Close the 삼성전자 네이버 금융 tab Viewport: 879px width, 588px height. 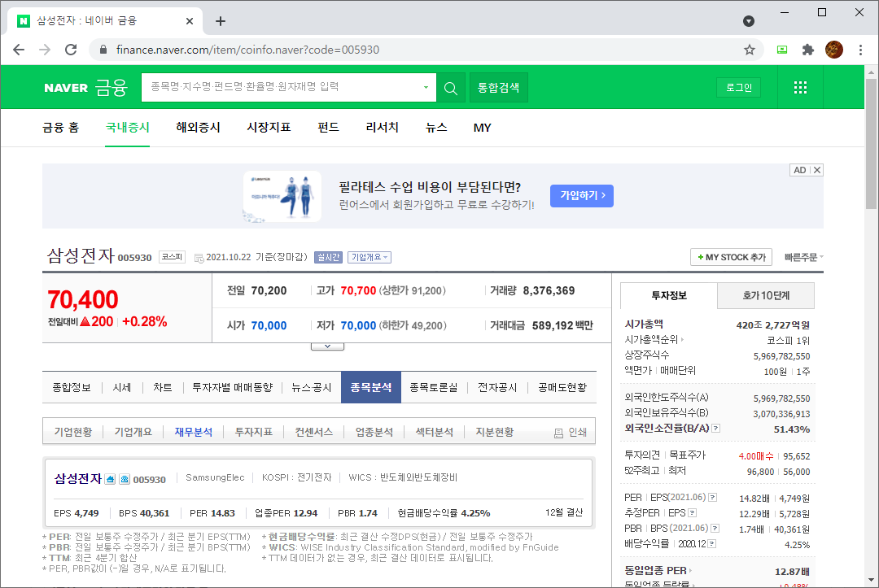click(190, 21)
